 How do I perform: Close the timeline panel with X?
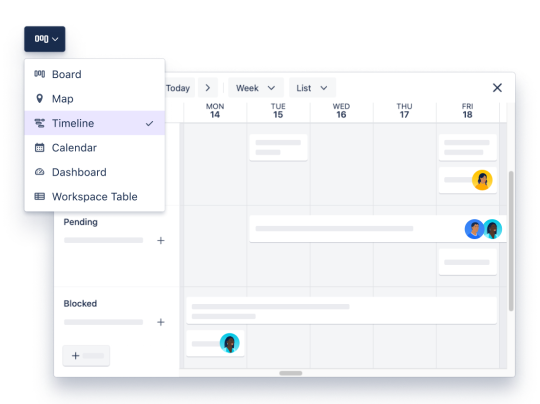pos(497,88)
